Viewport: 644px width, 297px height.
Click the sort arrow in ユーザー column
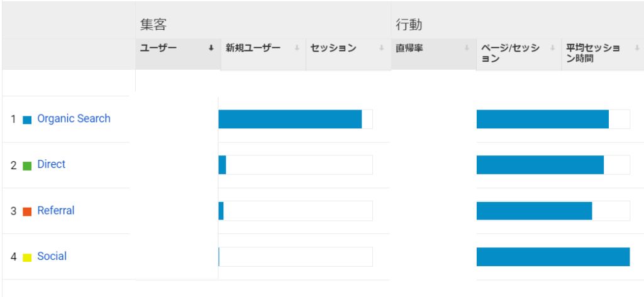(x=211, y=48)
